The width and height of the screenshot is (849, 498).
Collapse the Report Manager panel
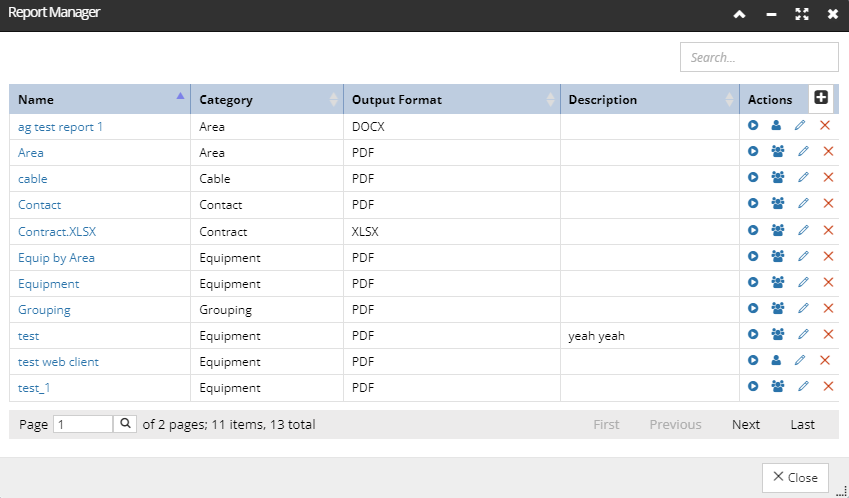[739, 15]
